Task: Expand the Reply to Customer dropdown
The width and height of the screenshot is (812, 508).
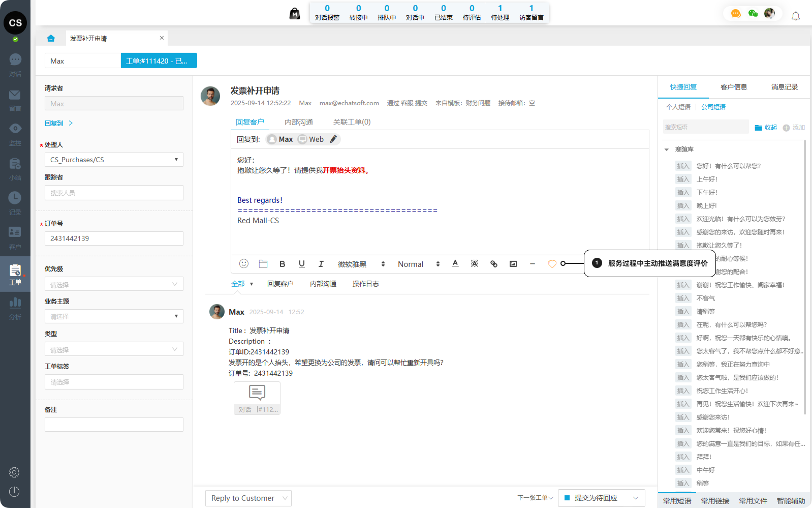Action: point(248,498)
